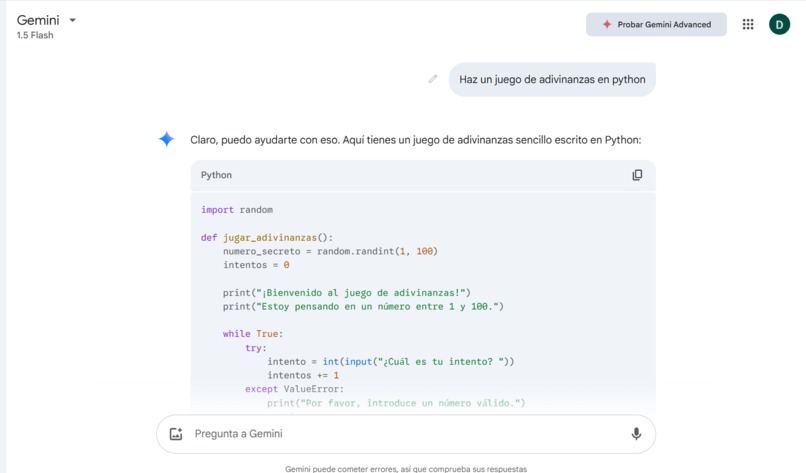The image size is (806, 473).
Task: Click the 'intentos += 1' code line
Action: pos(303,375)
